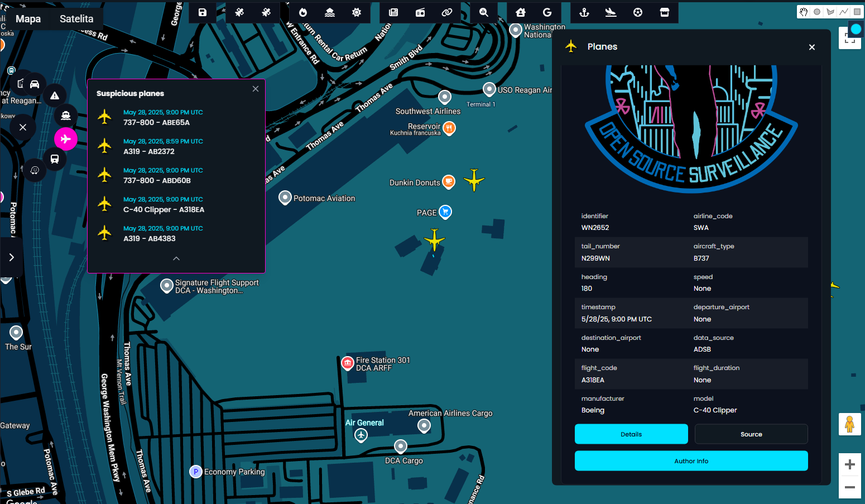865x504 pixels.
Task: Select suspicious plane C-40 Clipper - A318EA
Action: [176, 204]
